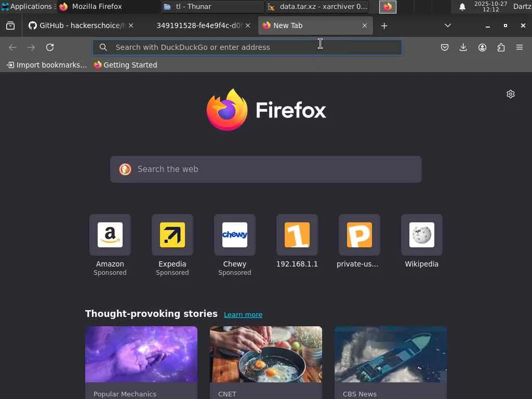This screenshot has height=399, width=532.
Task: Click the Dartz user name in panel
Action: coord(522,6)
